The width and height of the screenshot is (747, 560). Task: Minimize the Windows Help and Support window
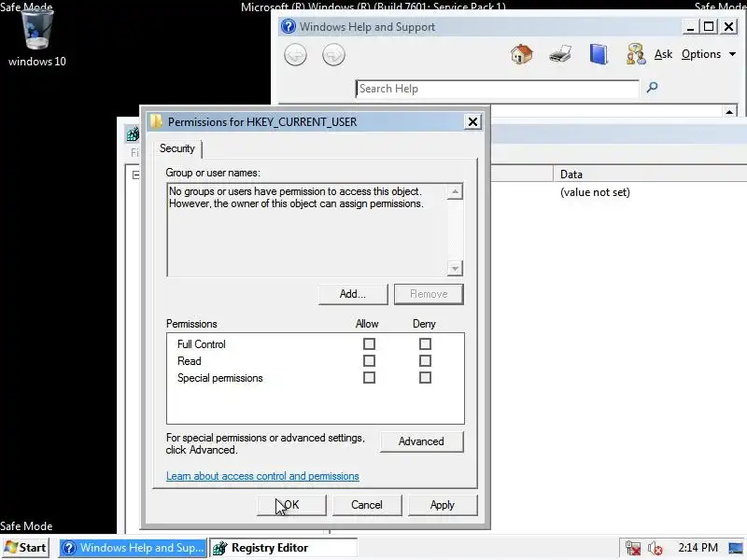tap(690, 27)
